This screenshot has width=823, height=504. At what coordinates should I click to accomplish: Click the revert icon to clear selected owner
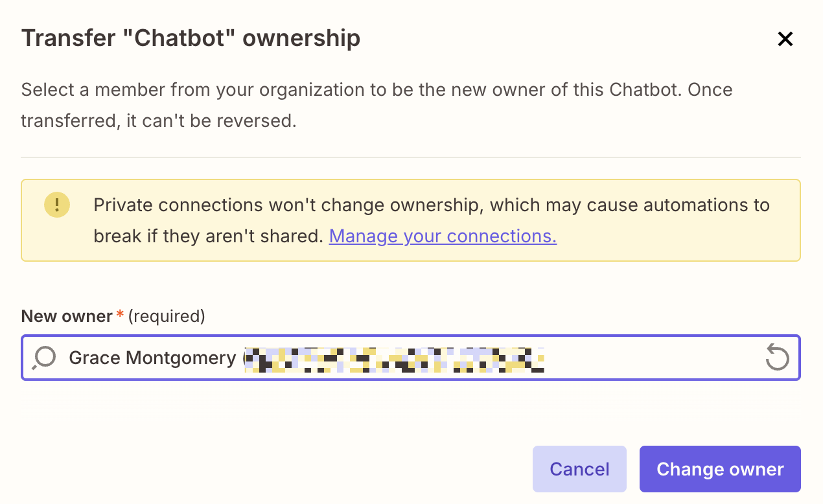coord(777,358)
